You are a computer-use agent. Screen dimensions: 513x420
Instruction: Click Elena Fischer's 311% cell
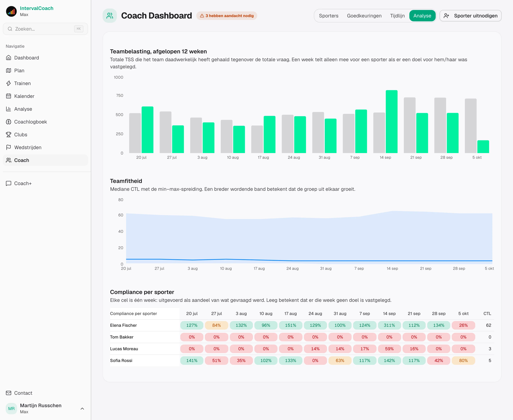coord(389,325)
